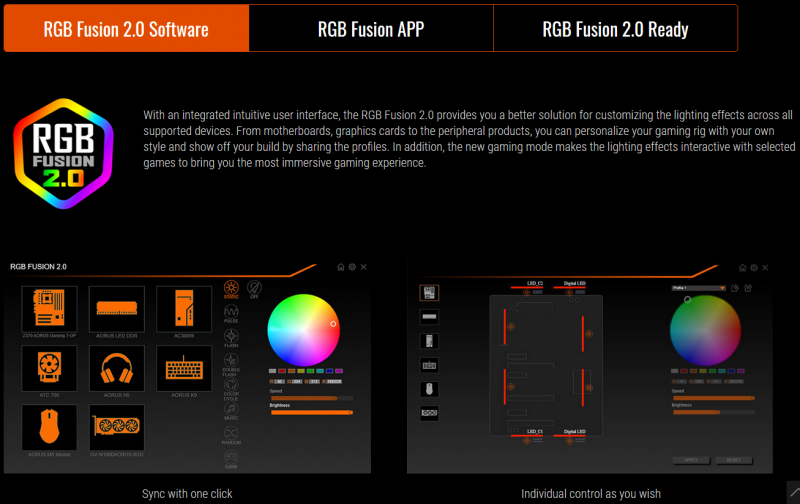Select green preset swatch in left window

[310, 371]
